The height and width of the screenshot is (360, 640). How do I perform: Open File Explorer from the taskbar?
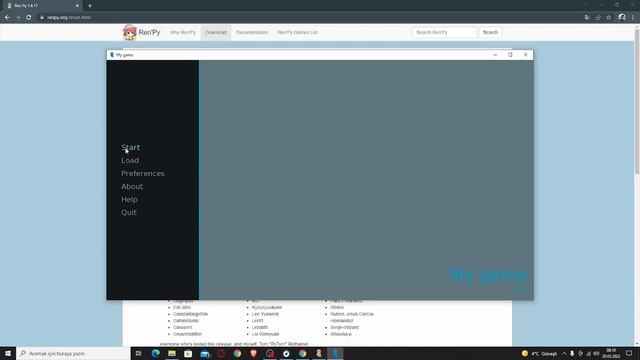coord(172,353)
